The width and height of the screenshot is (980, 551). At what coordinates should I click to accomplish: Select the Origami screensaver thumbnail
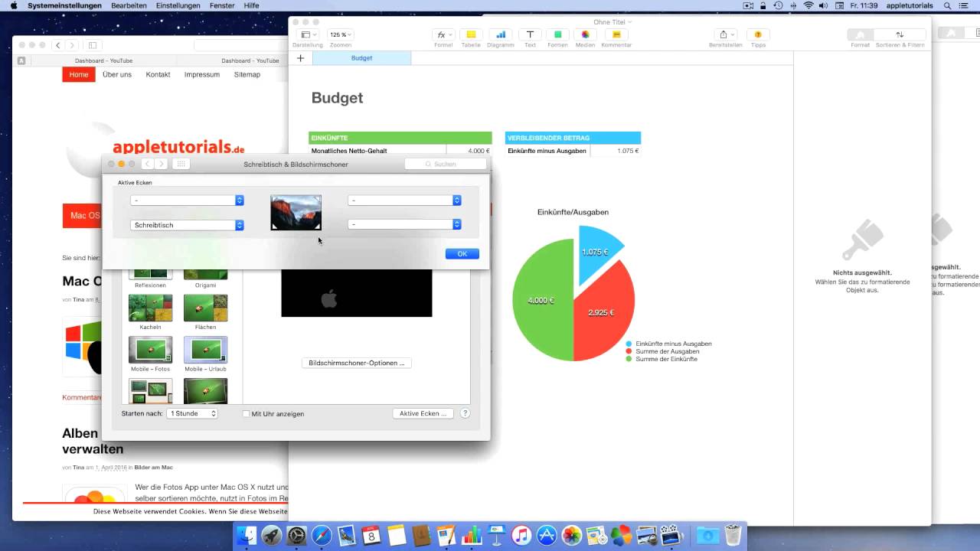tap(205, 275)
